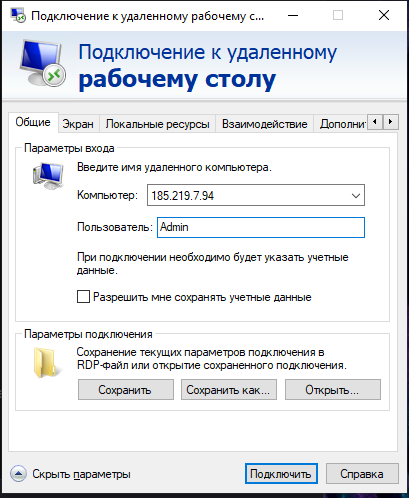Open the Локальные ресурсы tab

(x=158, y=124)
